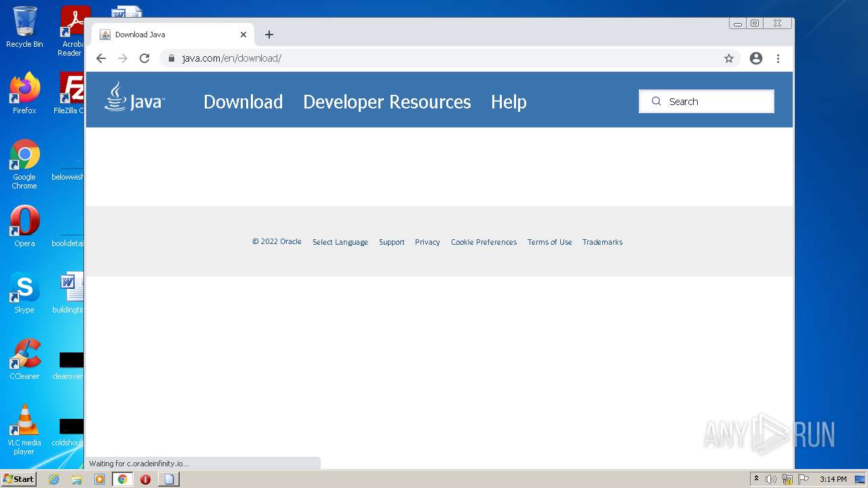Viewport: 868px width, 488px height.
Task: Open Windows Explorer folder in taskbar
Action: pyautogui.click(x=77, y=479)
